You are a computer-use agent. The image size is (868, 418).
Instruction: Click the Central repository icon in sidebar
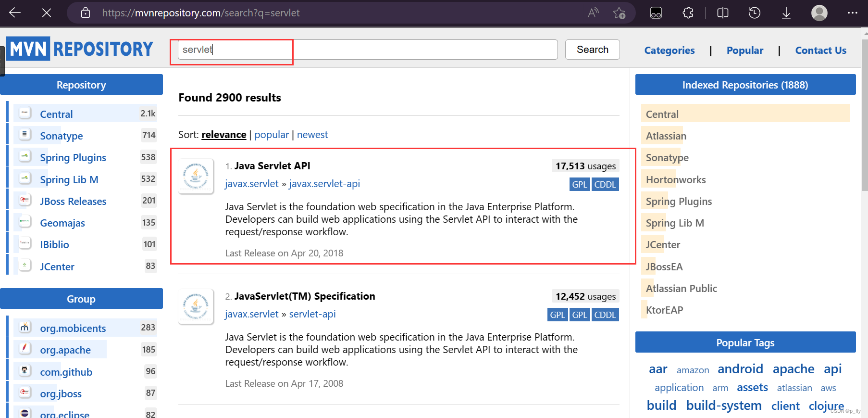tap(25, 113)
